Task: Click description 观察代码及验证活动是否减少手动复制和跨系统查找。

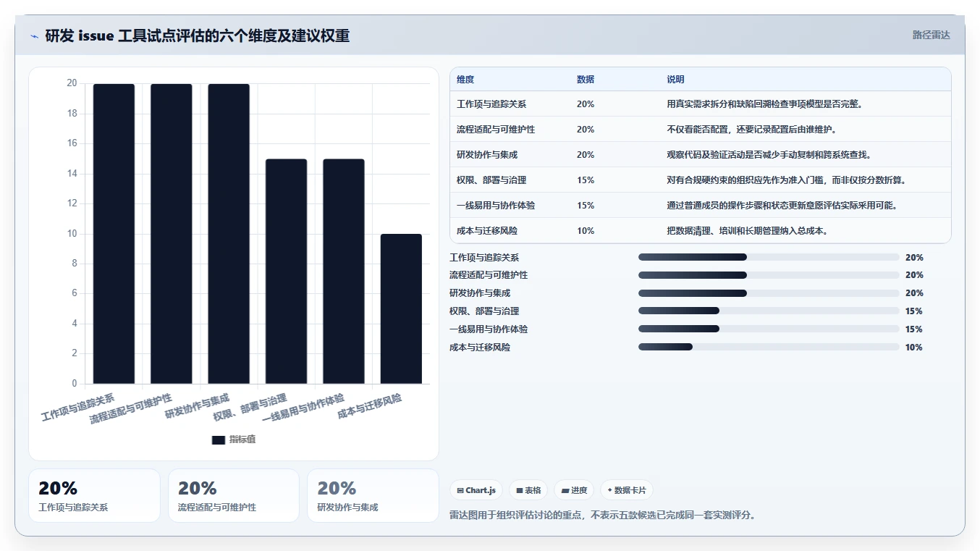Action: [x=769, y=155]
